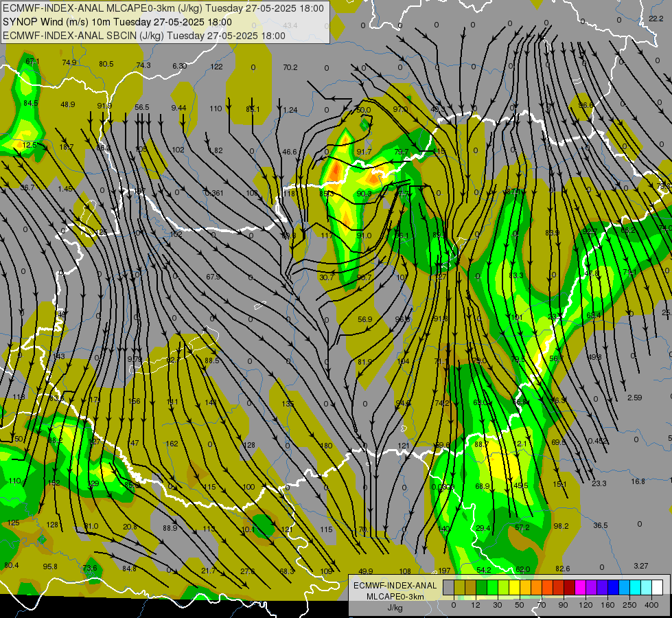
Task: Click the map value 98.2
Action: (561, 526)
